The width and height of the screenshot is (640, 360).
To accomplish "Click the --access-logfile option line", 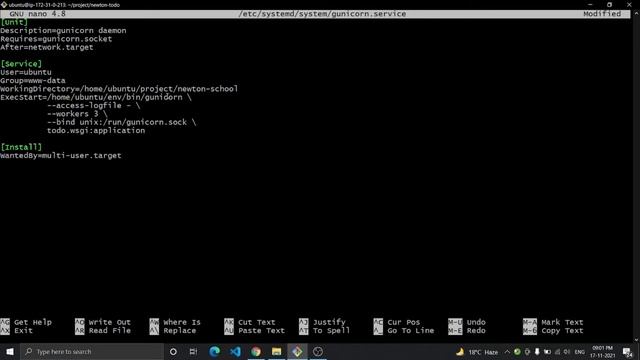I will (x=93, y=106).
